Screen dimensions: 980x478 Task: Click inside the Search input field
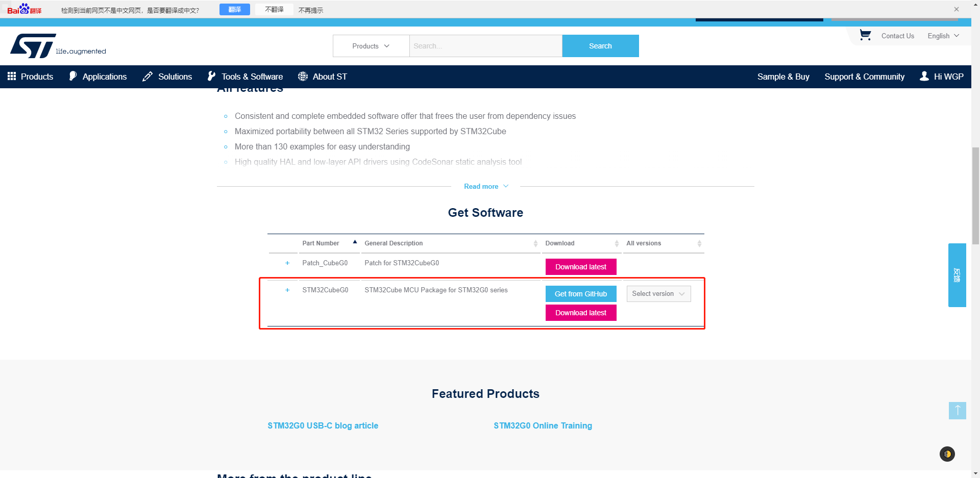(485, 46)
